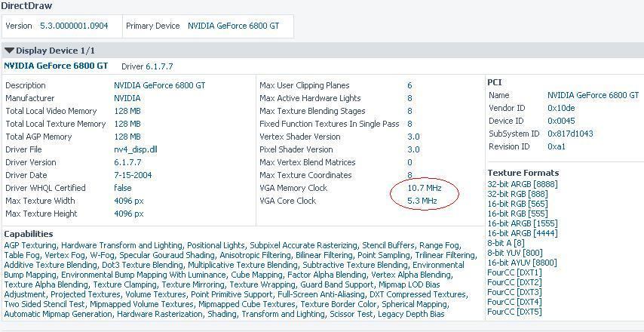Click the 16-bit AYUV [8800] texture format
The width and height of the screenshot is (644, 332).
[x=522, y=263]
